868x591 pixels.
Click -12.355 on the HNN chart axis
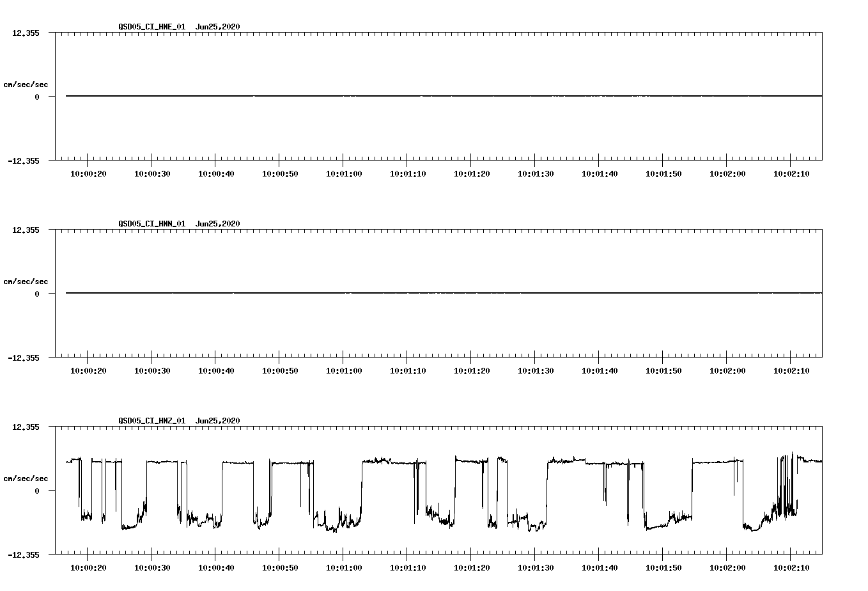(24, 358)
